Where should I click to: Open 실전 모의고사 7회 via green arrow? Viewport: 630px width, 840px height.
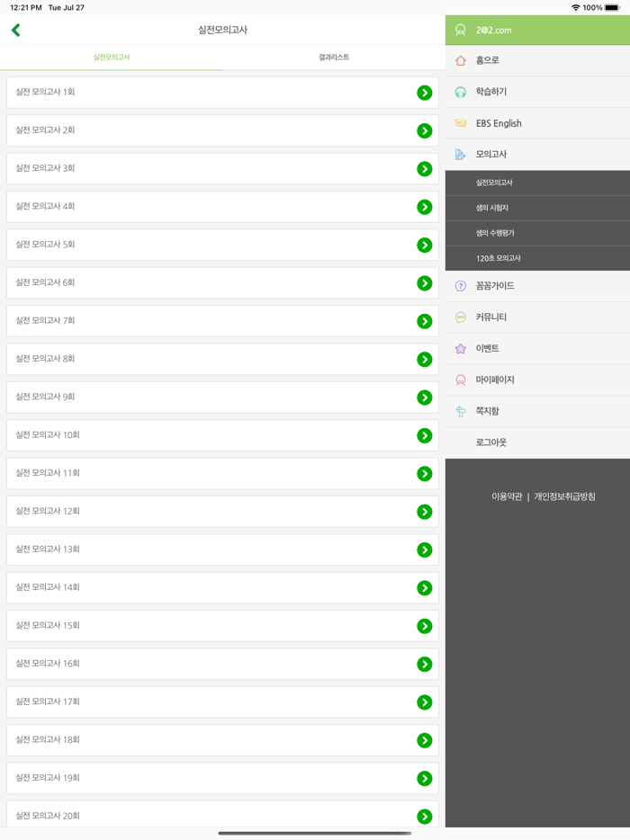(x=425, y=321)
